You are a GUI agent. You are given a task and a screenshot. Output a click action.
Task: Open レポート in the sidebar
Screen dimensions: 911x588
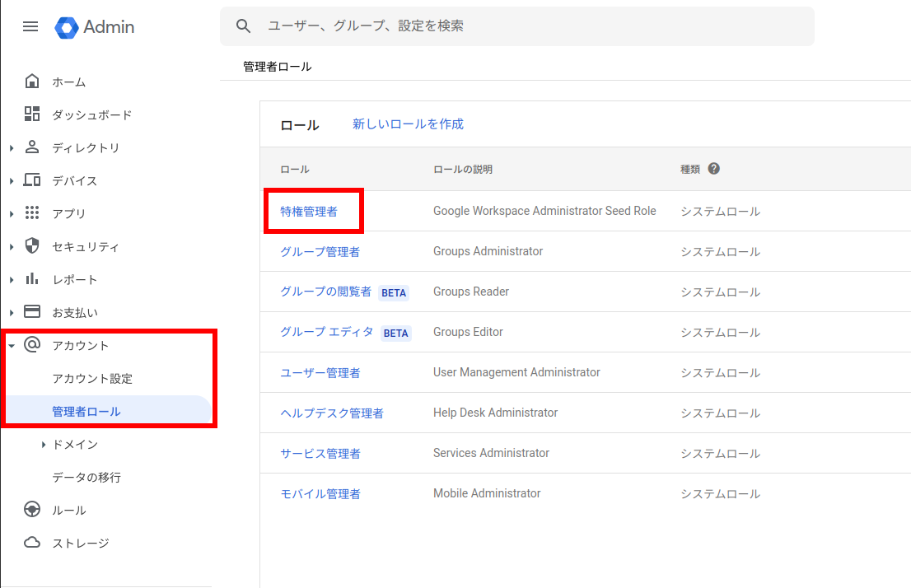click(75, 280)
